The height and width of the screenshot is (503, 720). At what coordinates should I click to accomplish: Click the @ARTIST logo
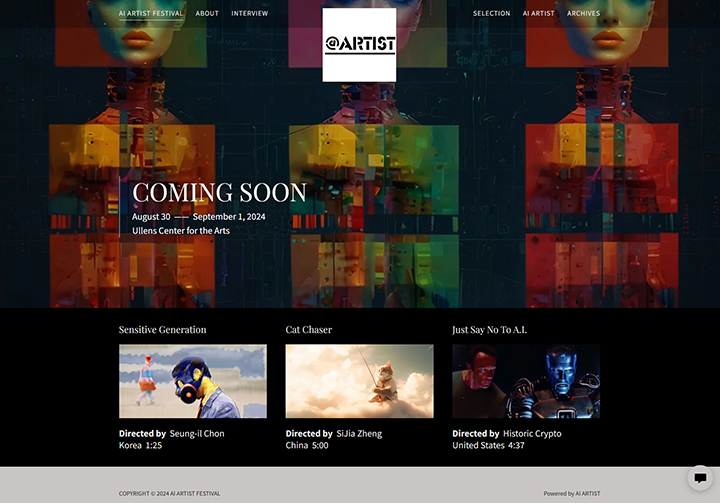359,45
